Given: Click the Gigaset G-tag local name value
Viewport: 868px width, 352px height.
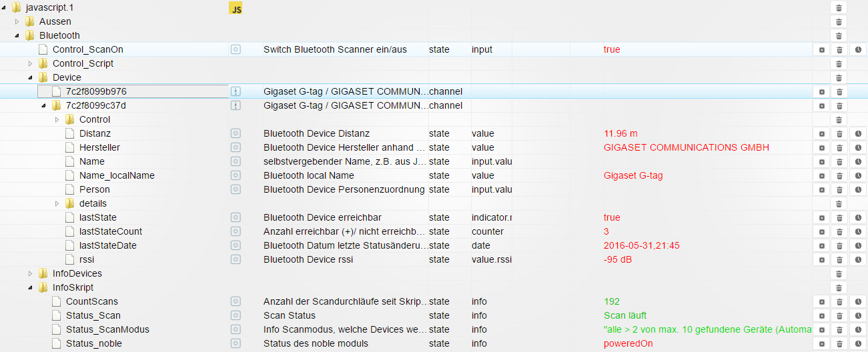Looking at the screenshot, I should [x=633, y=175].
